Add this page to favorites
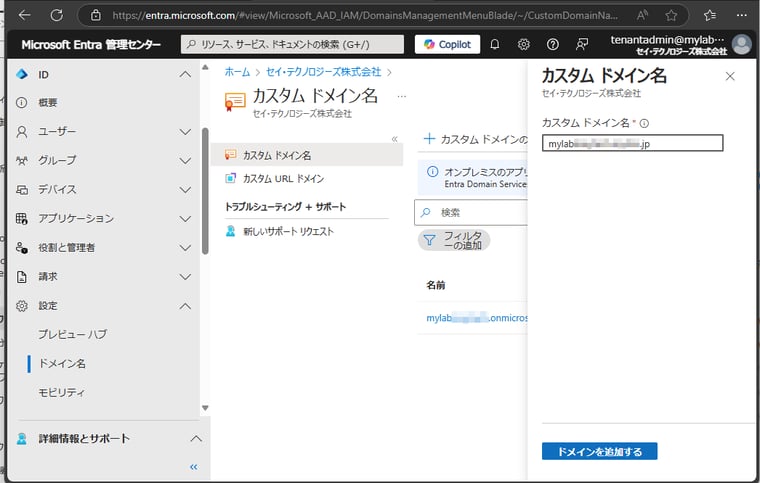 pos(671,16)
